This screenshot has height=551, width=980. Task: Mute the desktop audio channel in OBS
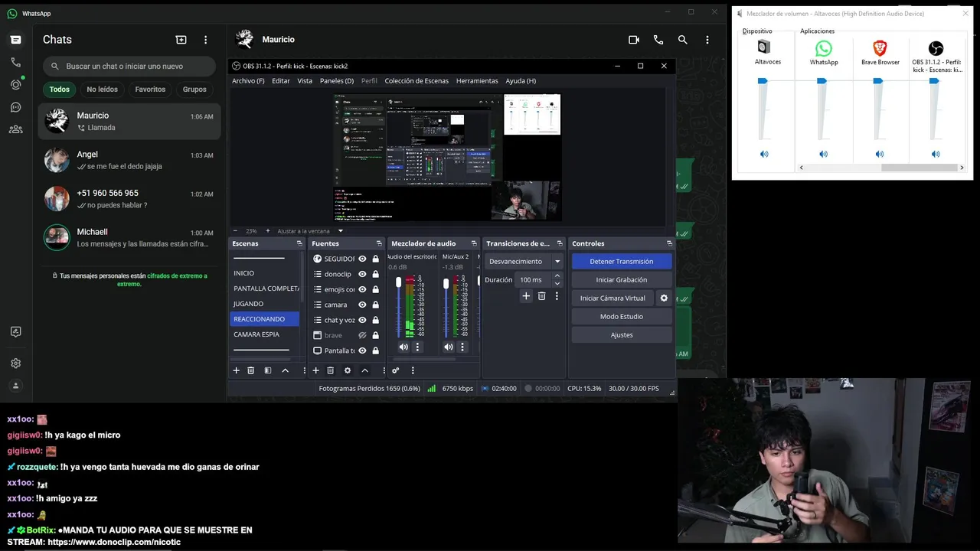403,347
